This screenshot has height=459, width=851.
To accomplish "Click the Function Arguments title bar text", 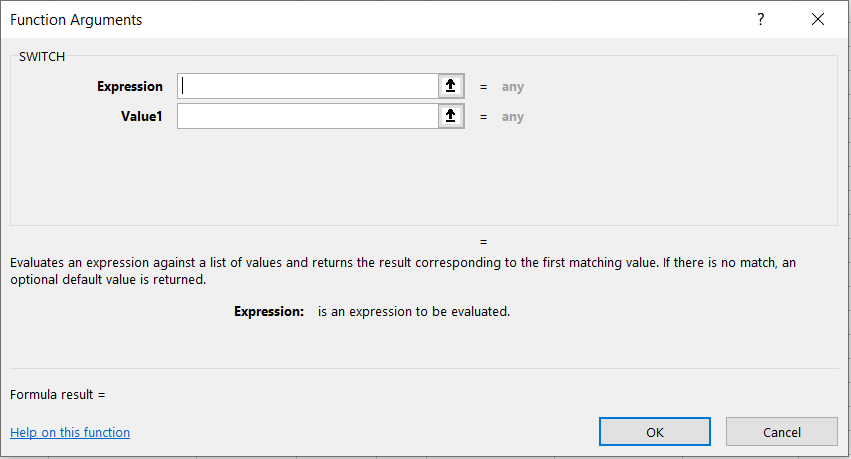I will [x=76, y=19].
